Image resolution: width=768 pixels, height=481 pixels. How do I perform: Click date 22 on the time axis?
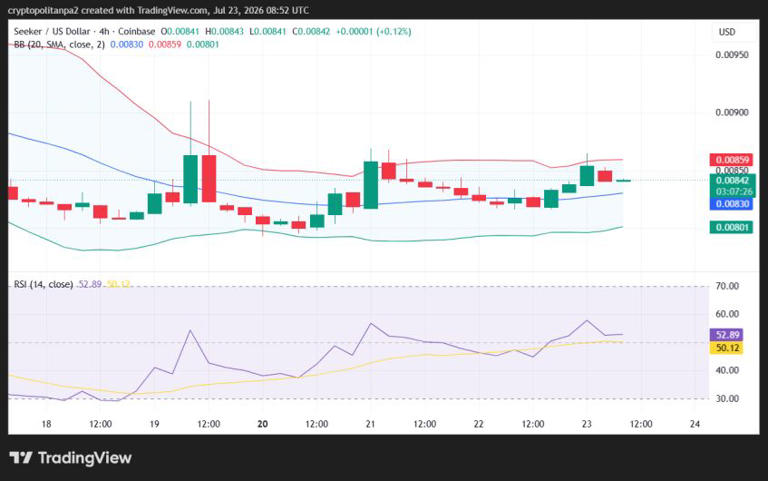coord(479,424)
